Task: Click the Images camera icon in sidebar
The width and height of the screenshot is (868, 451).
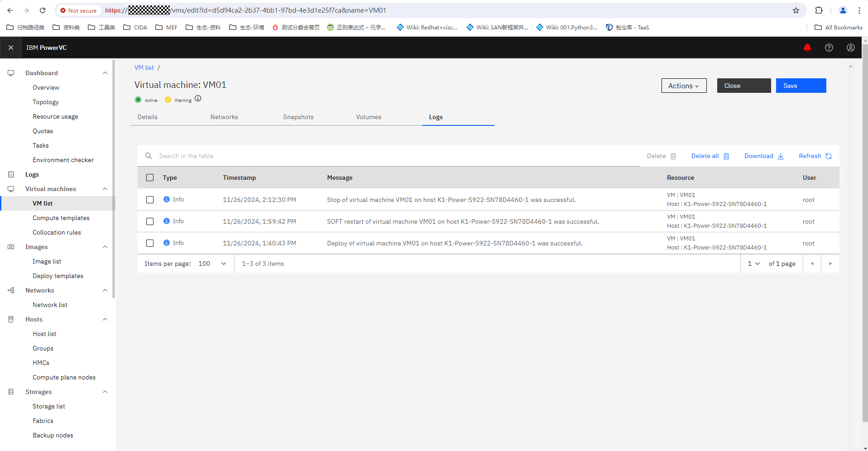Action: coord(11,247)
